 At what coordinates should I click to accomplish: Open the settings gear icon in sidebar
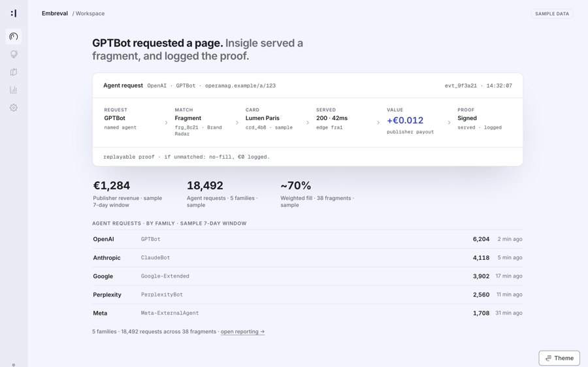(x=14, y=108)
